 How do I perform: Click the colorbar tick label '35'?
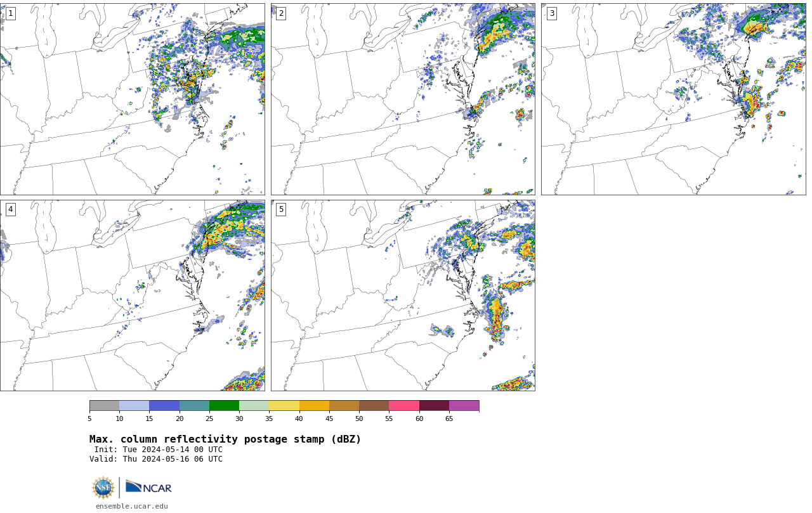pyautogui.click(x=269, y=419)
